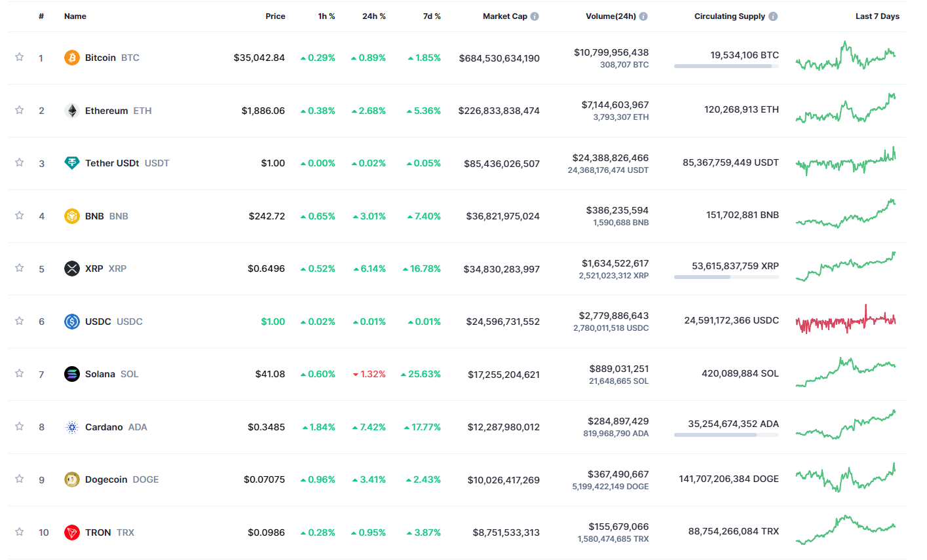Open the Volume(24h) info icon
The image size is (927, 560).
(643, 16)
